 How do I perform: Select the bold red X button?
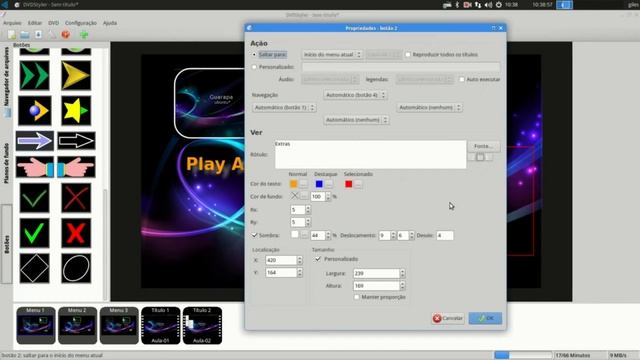[x=76, y=233]
